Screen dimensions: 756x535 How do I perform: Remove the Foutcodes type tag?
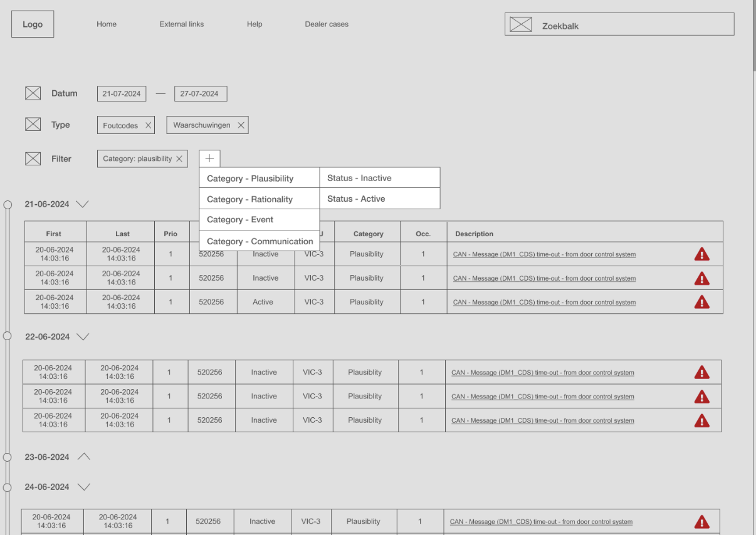pos(148,125)
